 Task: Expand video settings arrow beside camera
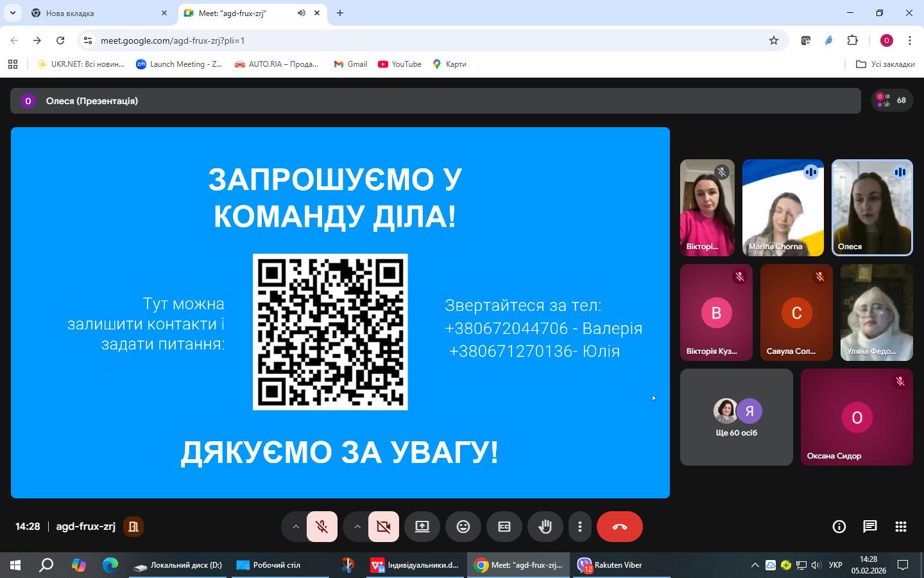357,527
